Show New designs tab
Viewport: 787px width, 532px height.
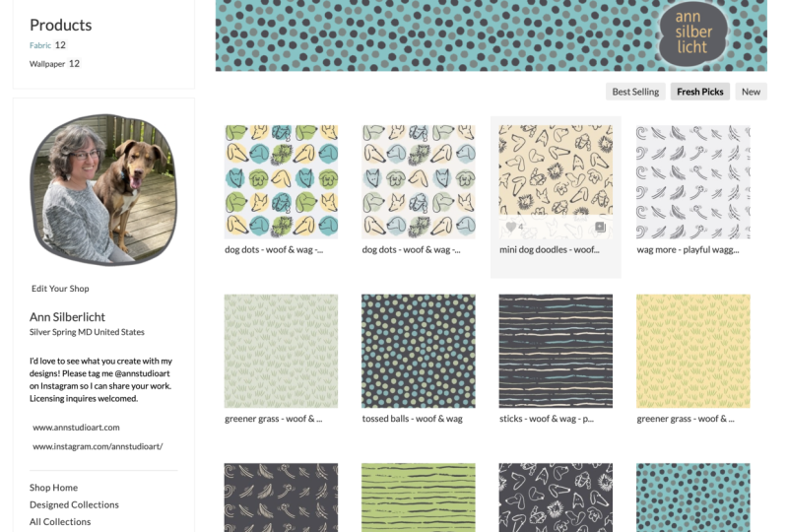(x=751, y=92)
